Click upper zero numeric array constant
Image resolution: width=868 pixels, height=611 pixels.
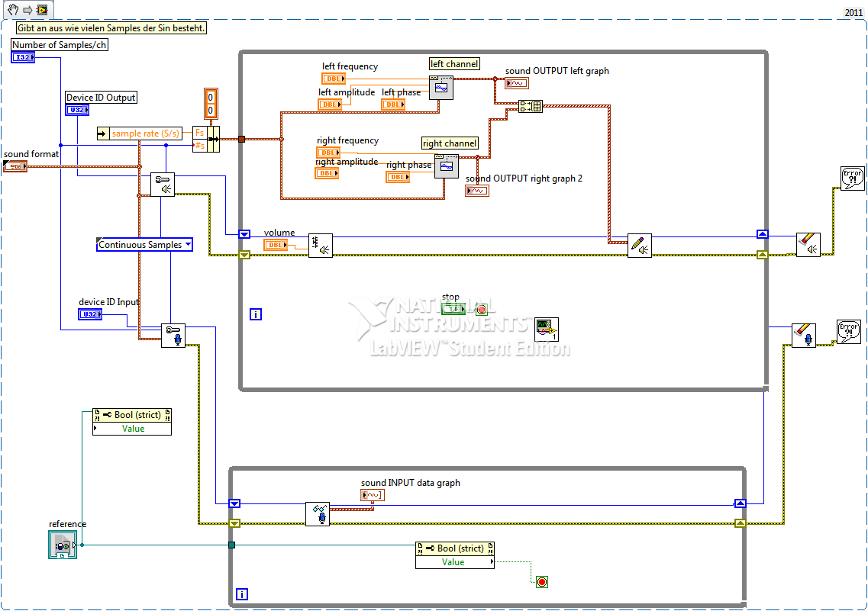click(211, 97)
